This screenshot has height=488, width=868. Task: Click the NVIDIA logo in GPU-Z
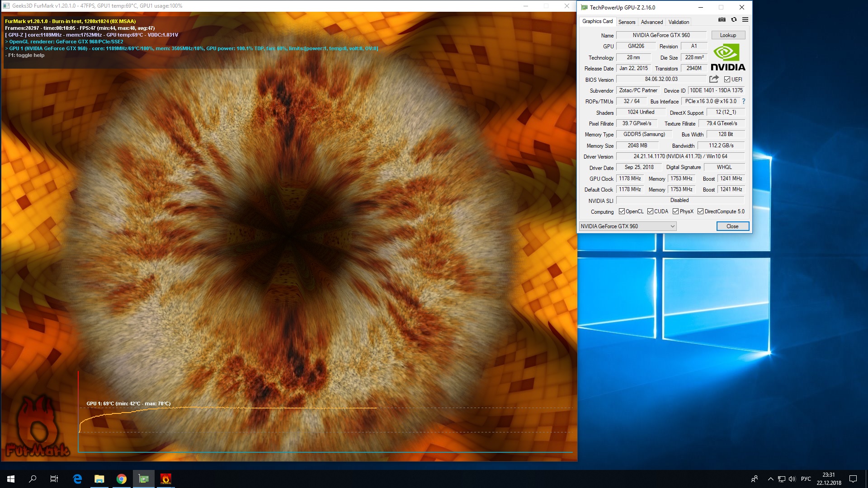coord(727,57)
